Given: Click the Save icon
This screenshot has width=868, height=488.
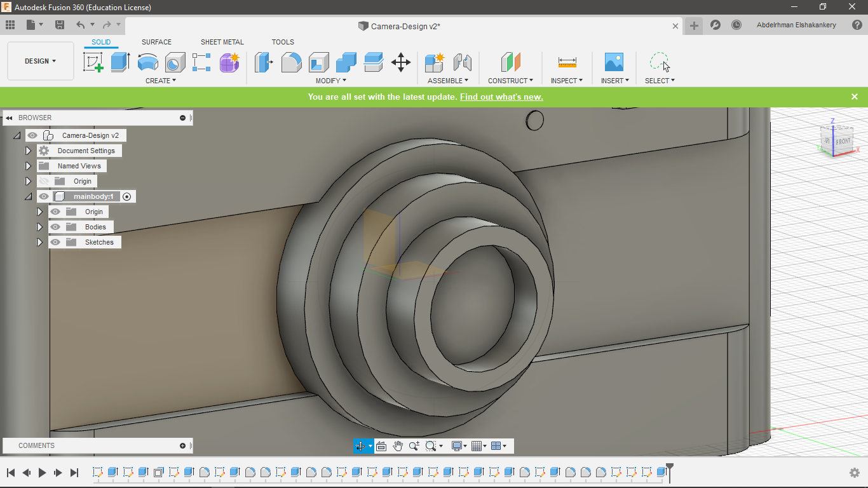Looking at the screenshot, I should [x=60, y=25].
